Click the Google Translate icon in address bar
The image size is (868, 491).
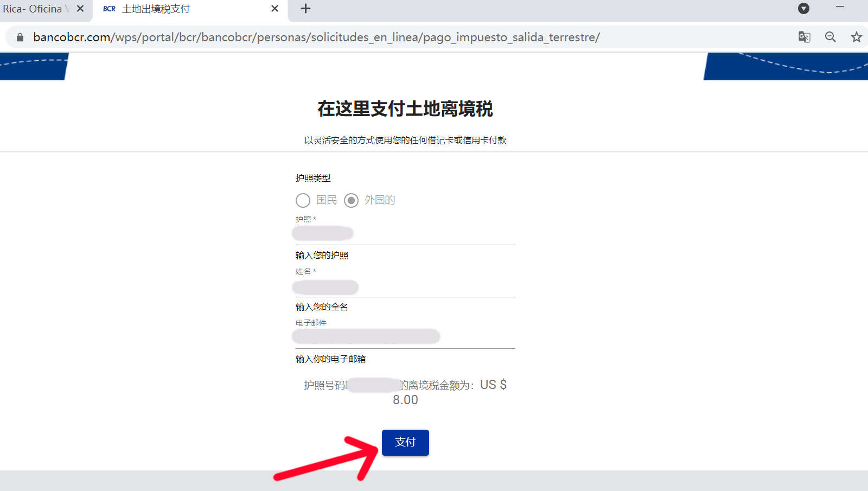[x=804, y=37]
